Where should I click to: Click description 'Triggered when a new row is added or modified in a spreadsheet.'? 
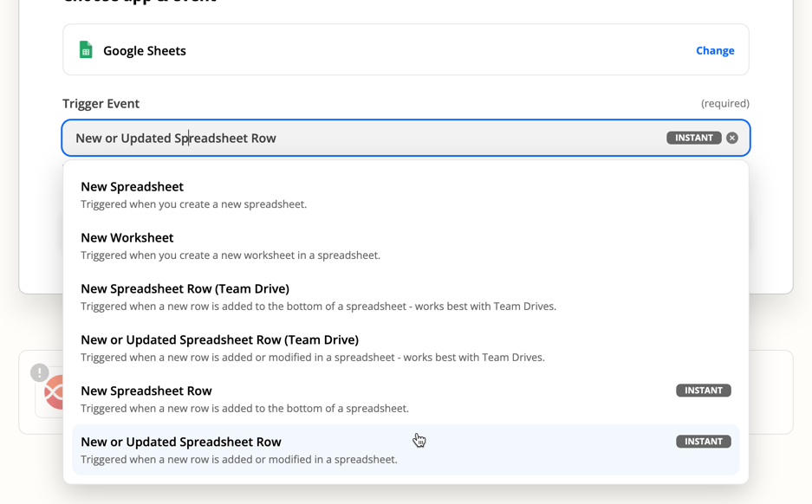pyautogui.click(x=239, y=460)
